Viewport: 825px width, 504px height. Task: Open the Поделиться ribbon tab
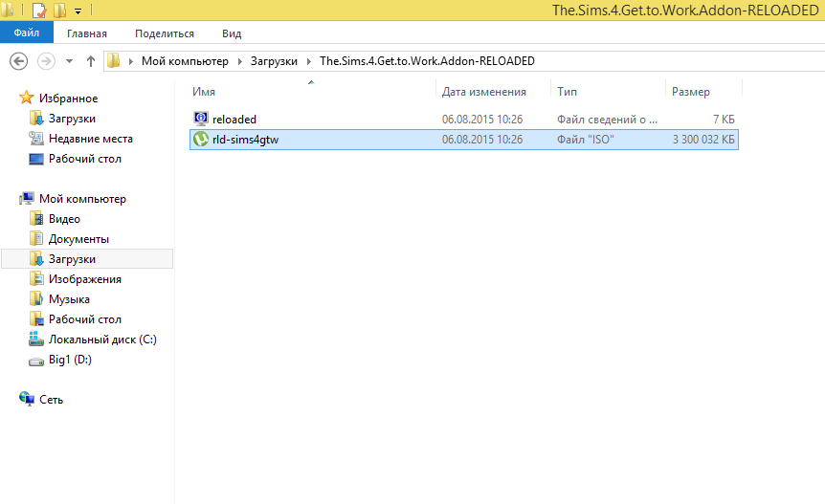pyautogui.click(x=165, y=33)
